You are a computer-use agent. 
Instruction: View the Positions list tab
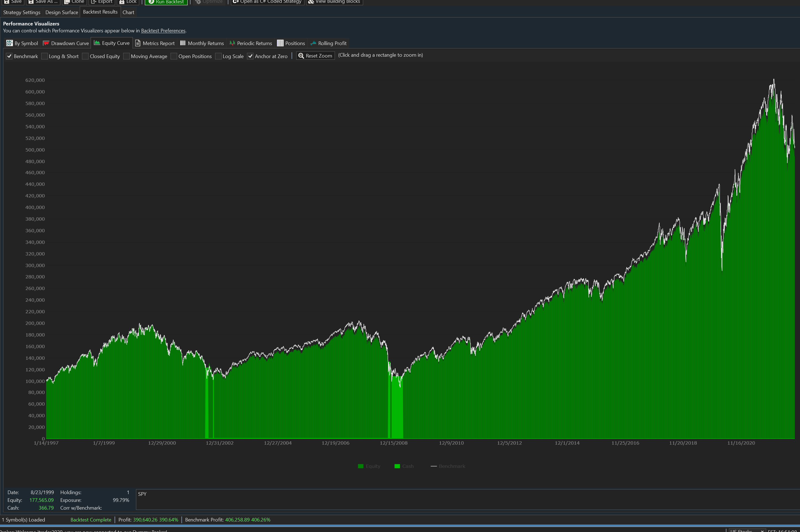pyautogui.click(x=291, y=43)
